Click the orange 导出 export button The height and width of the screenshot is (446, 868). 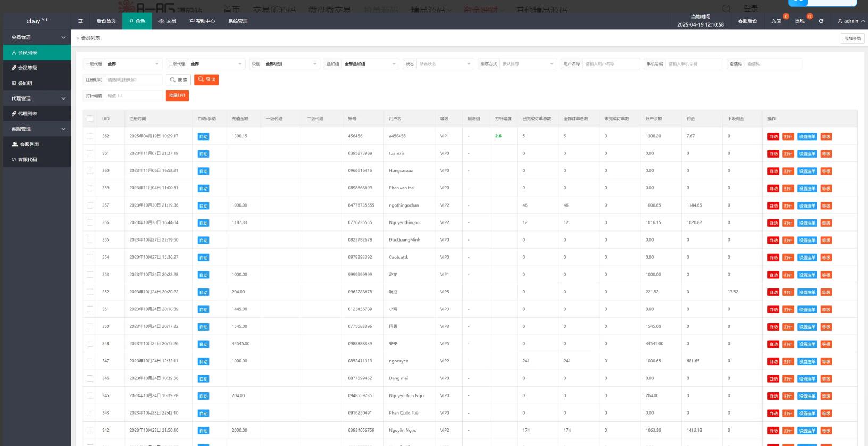pos(206,80)
